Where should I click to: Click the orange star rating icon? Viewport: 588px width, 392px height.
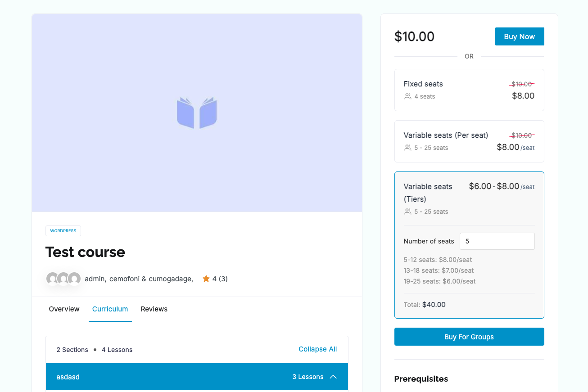[206, 279]
